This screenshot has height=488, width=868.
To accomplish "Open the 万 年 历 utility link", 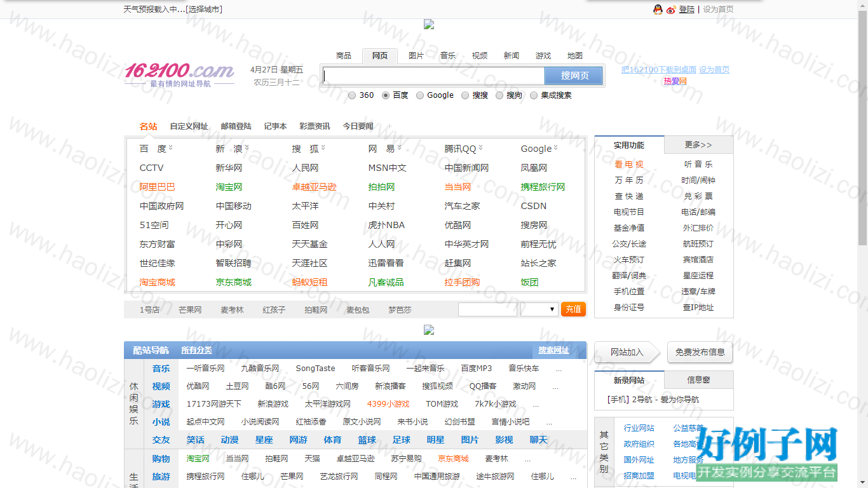I will point(629,180).
